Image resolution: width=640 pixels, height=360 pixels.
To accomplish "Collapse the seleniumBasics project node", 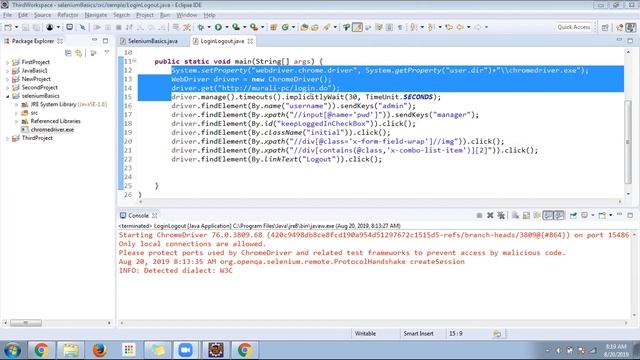I will click(x=7, y=96).
